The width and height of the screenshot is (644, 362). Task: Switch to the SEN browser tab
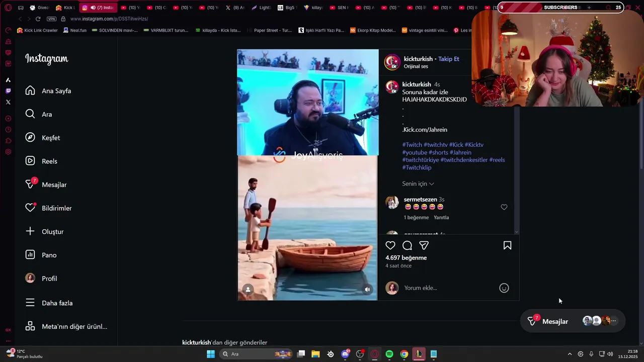340,8
